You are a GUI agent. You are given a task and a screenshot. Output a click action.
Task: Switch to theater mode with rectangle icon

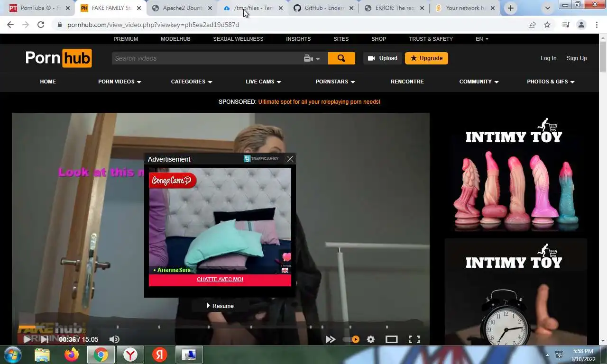(x=391, y=339)
